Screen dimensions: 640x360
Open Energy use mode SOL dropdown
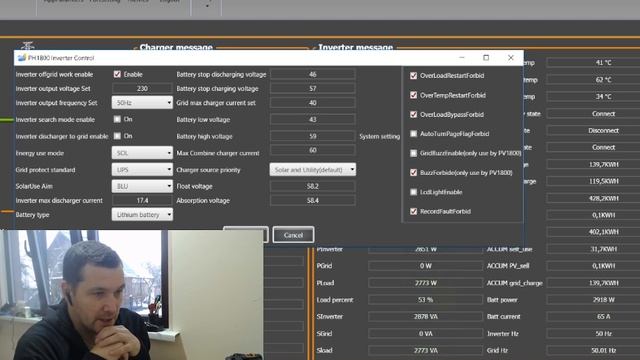click(x=142, y=153)
